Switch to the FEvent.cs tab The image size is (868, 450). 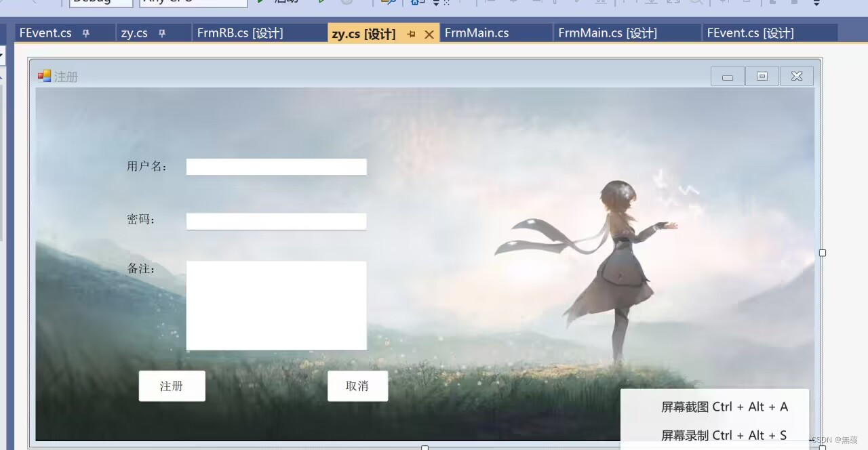pos(45,33)
